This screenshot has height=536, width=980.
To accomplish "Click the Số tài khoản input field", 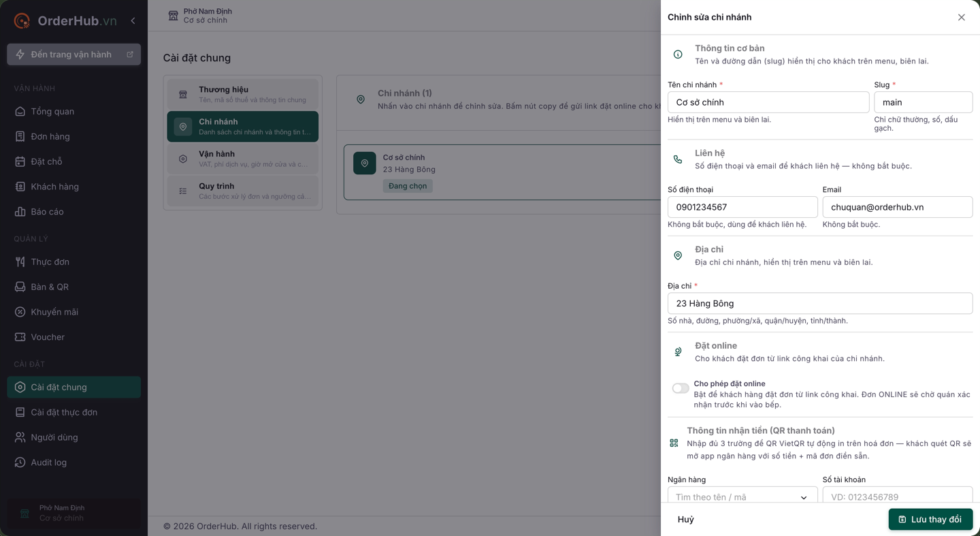I will tap(898, 496).
